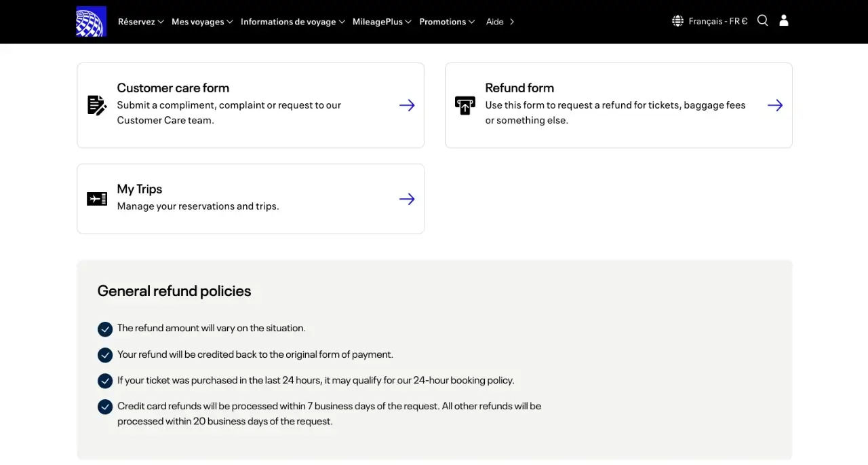868x465 pixels.
Task: Expand the Réservez menu
Action: coord(141,22)
